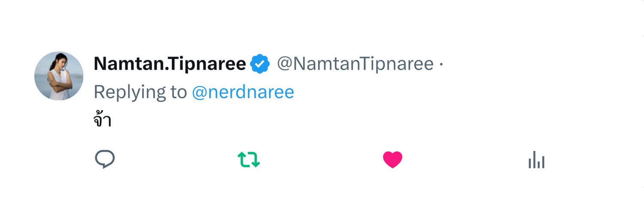
Task: Open the tweet by clicking จ้า text
Action: click(102, 121)
